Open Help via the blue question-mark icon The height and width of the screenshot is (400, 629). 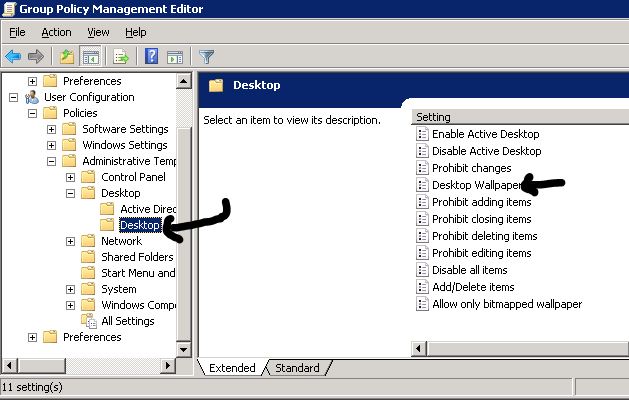pos(152,56)
